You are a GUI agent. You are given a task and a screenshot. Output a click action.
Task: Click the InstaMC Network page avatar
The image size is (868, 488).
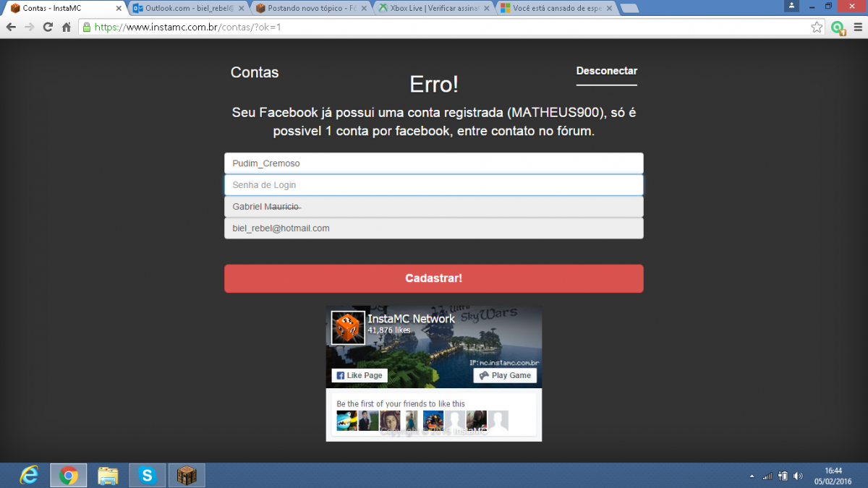[349, 328]
